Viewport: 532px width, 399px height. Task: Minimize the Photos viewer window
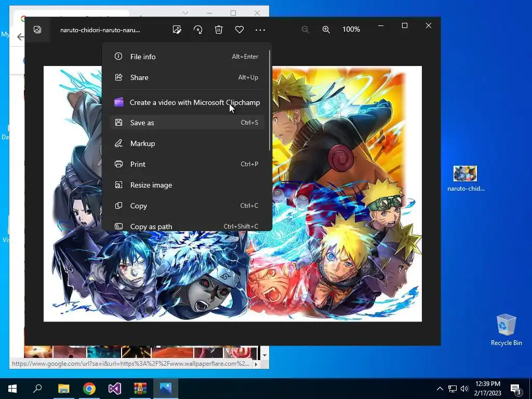click(381, 25)
